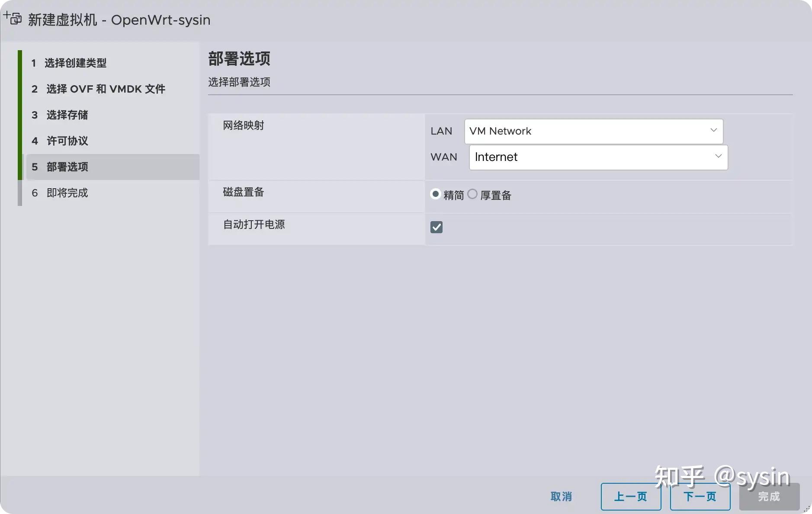Select the highlighted 部署选项 step

tap(67, 167)
